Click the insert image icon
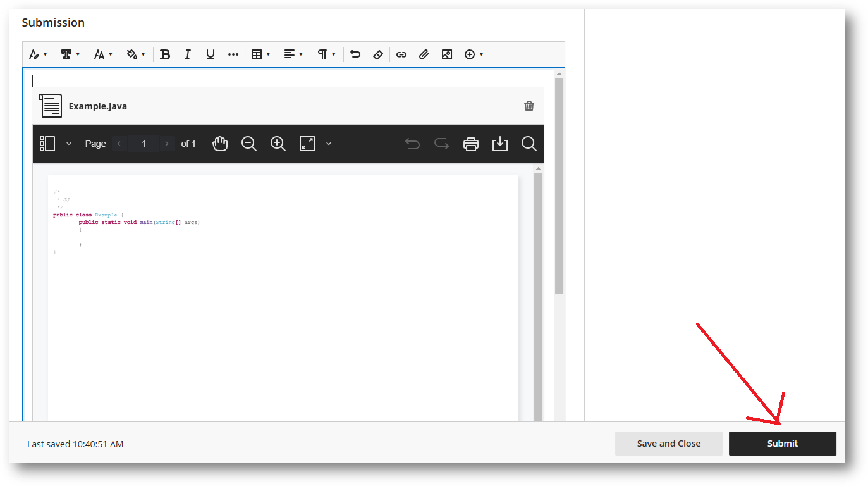The image size is (868, 486). pos(447,54)
